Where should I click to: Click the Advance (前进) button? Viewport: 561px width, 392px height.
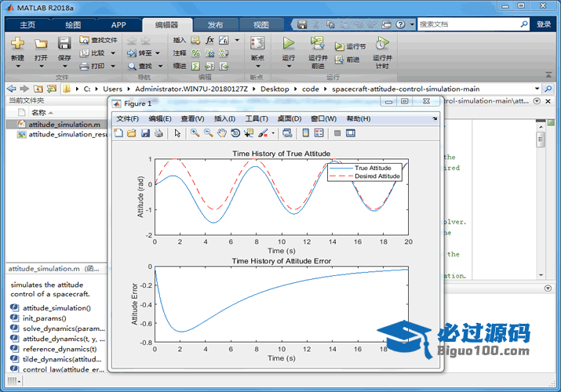tap(347, 60)
